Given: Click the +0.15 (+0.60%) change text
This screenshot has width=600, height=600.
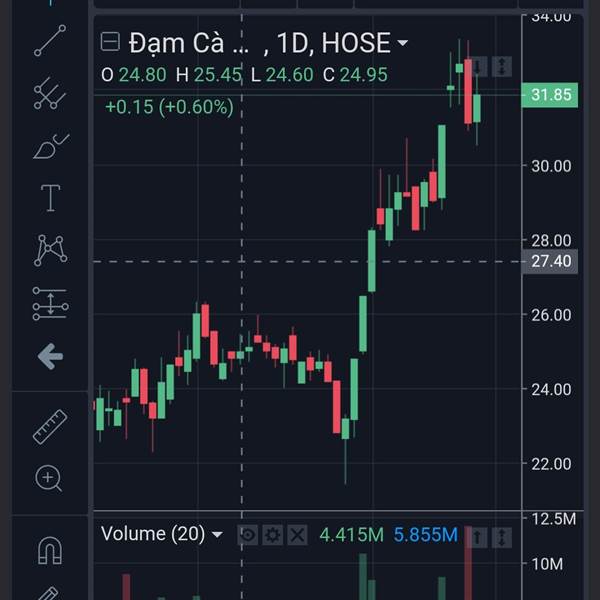Looking at the screenshot, I should 169,107.
